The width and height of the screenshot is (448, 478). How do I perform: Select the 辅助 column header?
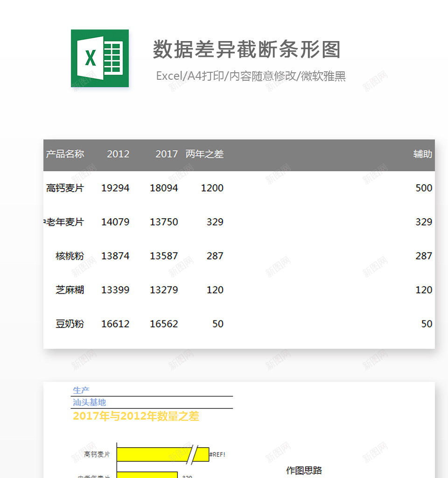[422, 154]
